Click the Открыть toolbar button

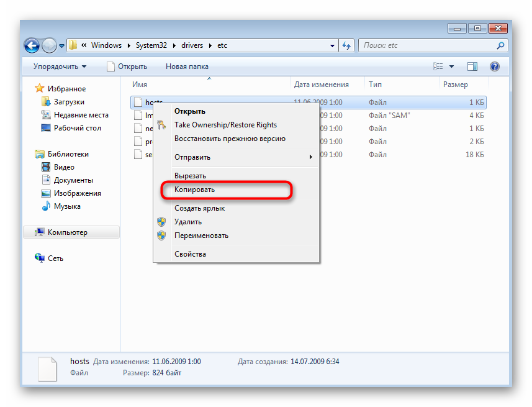127,66
